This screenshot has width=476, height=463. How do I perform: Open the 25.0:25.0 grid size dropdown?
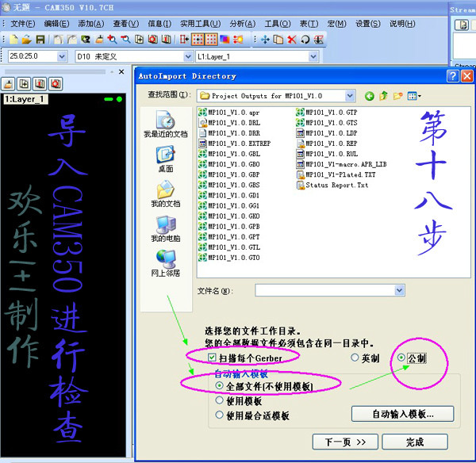coord(62,56)
